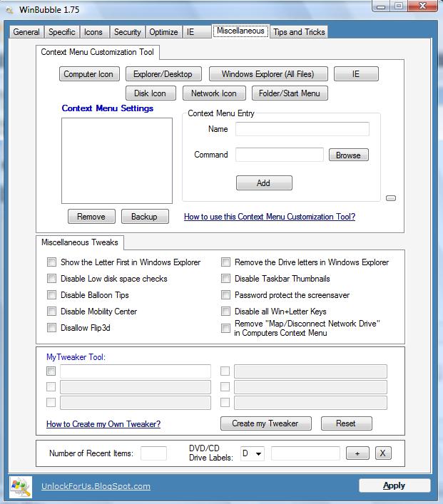The width and height of the screenshot is (443, 504).
Task: Tick the first MyTweaker Tool checkbox
Action: tap(51, 371)
